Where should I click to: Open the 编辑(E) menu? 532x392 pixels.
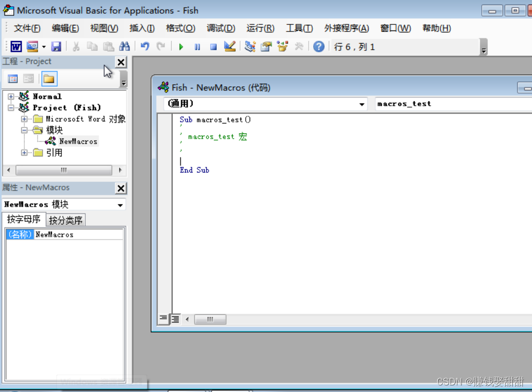(x=65, y=28)
